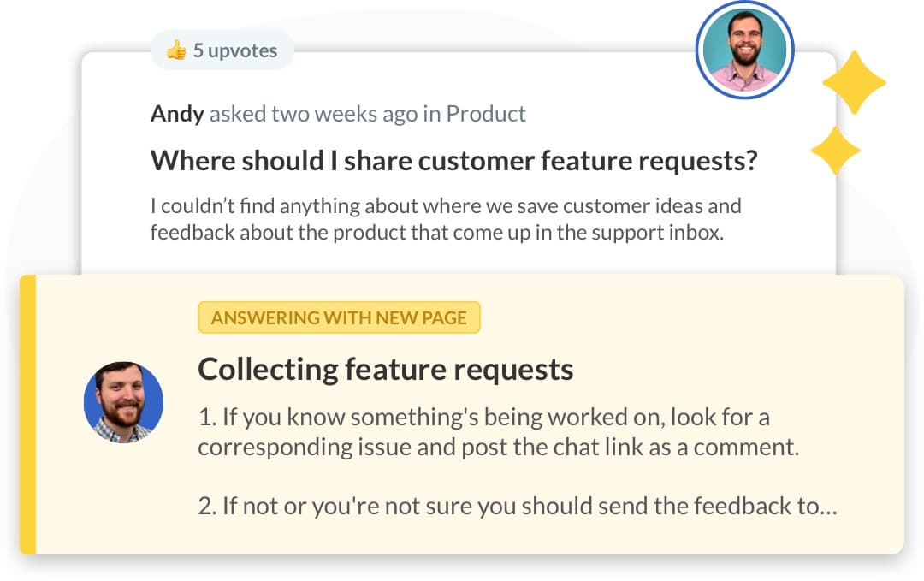Click the yellow accent bar on the answer card
The image size is (924, 581).
(28, 414)
